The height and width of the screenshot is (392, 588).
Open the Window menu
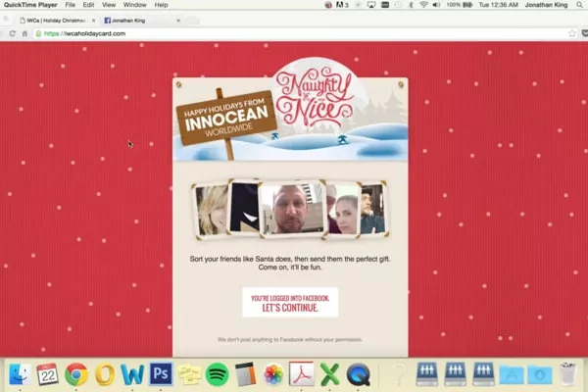[x=135, y=5]
